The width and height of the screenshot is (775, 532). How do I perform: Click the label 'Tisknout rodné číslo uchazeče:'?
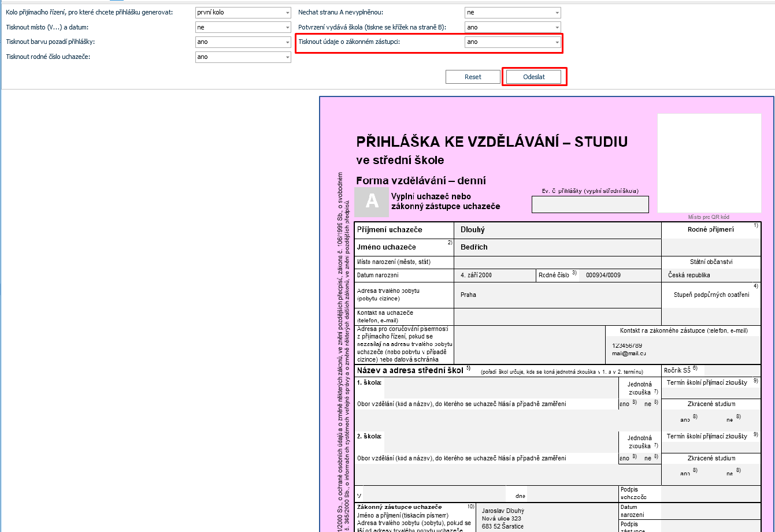click(x=48, y=57)
